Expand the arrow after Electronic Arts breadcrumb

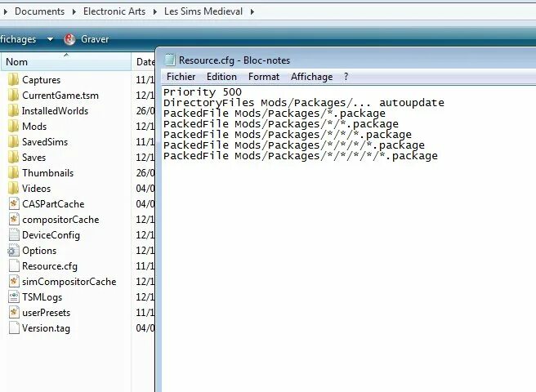155,11
